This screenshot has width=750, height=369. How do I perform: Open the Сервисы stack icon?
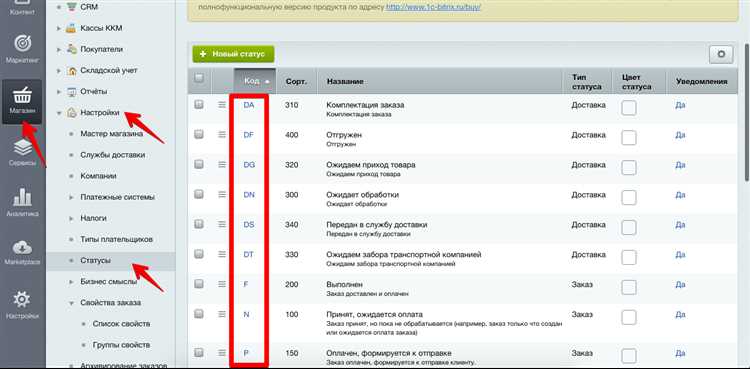click(22, 147)
